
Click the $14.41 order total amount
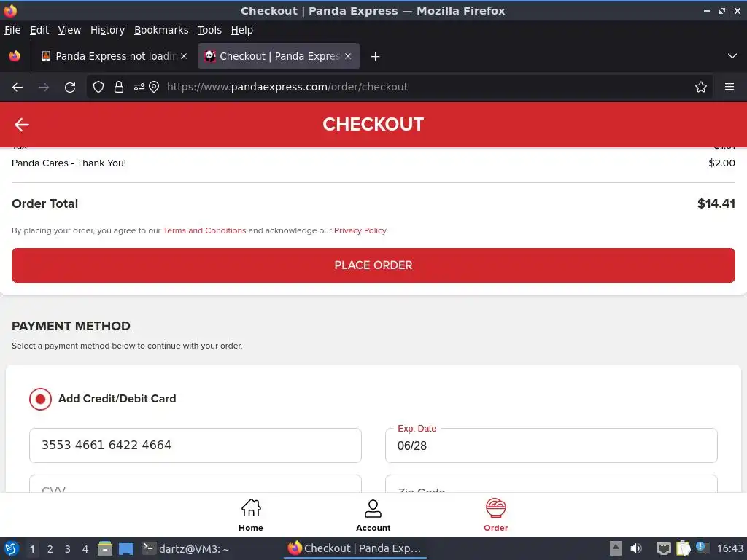pyautogui.click(x=716, y=204)
